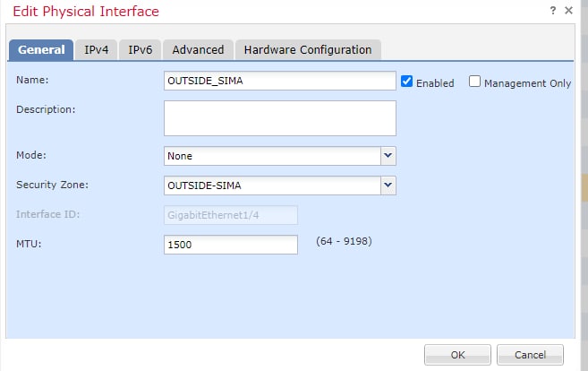Dismiss the dialog with Cancel
This screenshot has width=588, height=371.
(x=530, y=355)
